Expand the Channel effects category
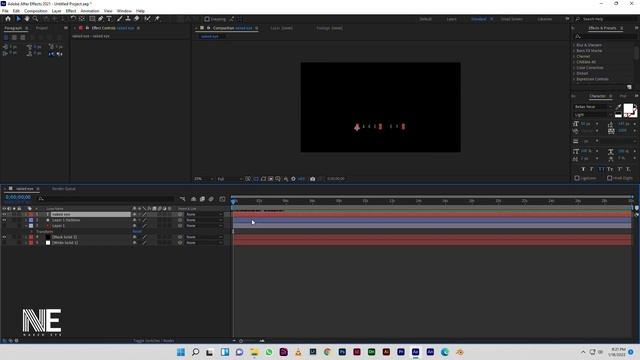Image resolution: width=640 pixels, height=360 pixels. click(x=574, y=56)
